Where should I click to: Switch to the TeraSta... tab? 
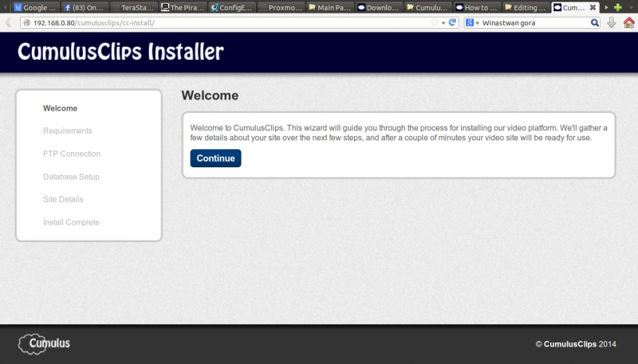pyautogui.click(x=134, y=7)
